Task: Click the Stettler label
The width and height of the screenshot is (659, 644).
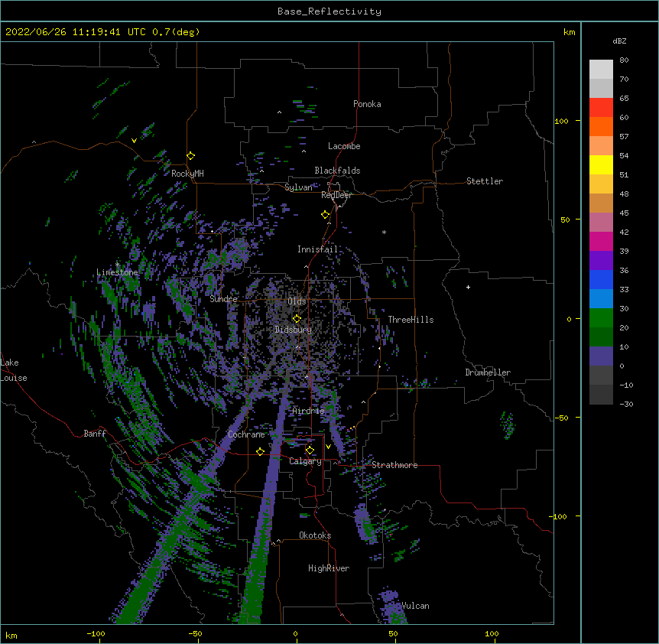Action: pos(485,181)
